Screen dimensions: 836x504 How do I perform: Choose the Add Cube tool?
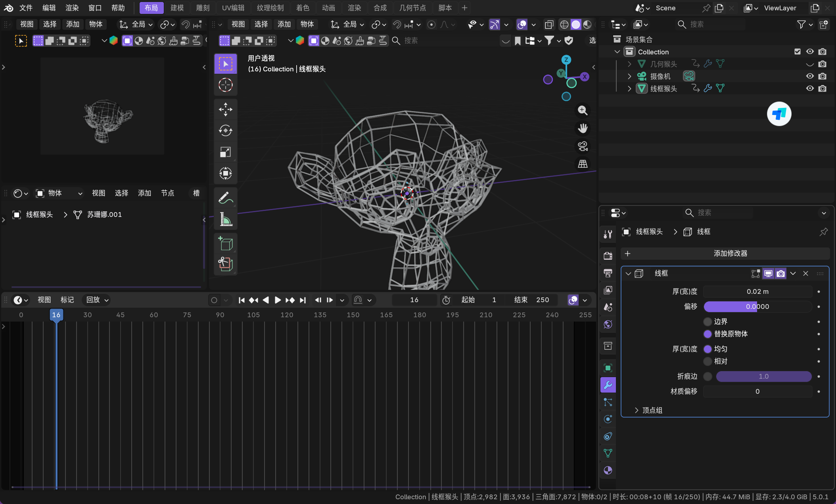(x=225, y=243)
